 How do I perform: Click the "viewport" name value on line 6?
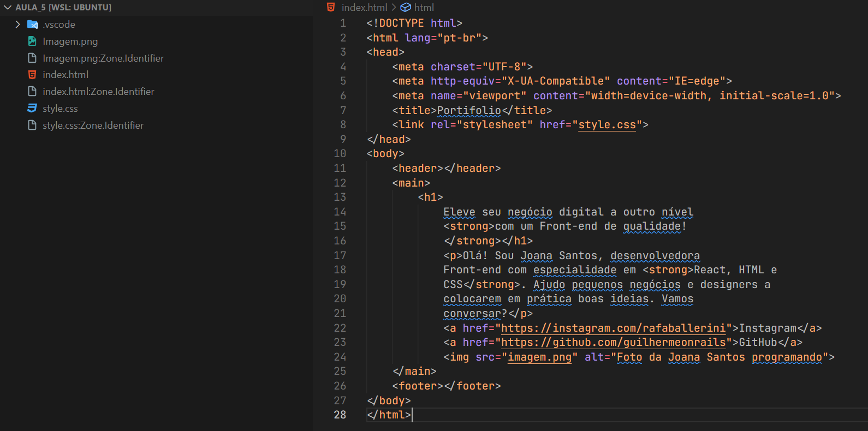tap(495, 96)
